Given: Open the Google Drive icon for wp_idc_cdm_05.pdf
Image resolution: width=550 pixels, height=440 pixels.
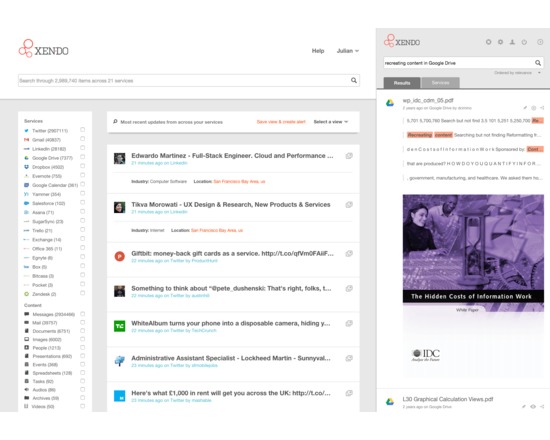Looking at the screenshot, I should pos(390,103).
